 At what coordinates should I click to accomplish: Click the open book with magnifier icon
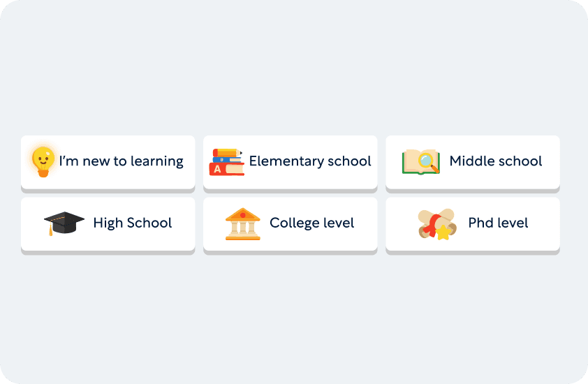pos(421,161)
